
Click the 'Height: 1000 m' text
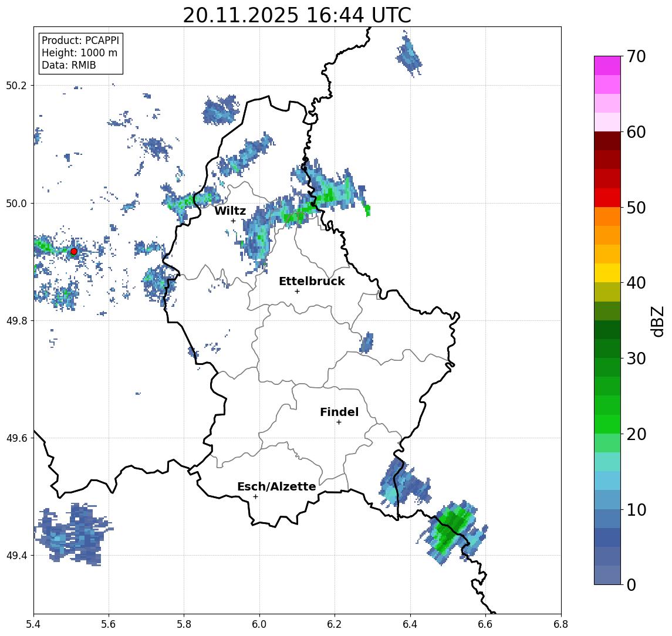79,53
